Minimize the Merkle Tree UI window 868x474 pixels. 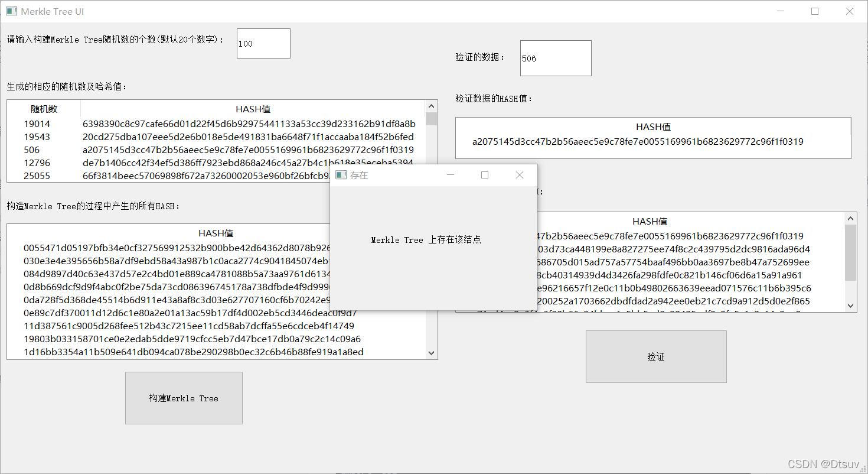pos(781,11)
